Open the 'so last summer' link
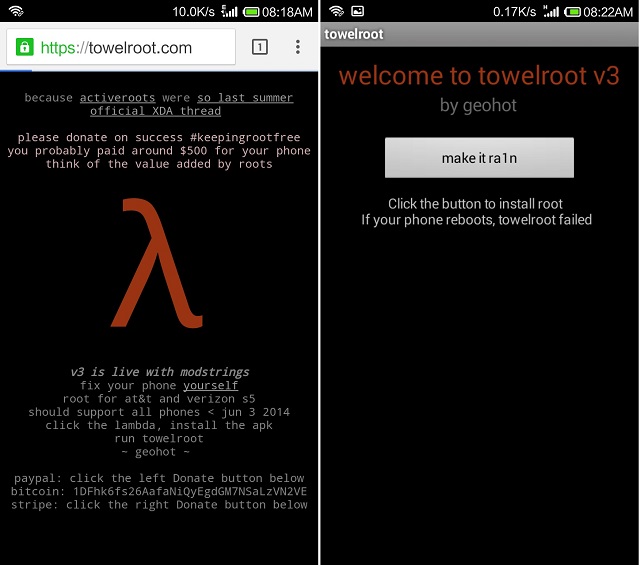 pyautogui.click(x=245, y=98)
